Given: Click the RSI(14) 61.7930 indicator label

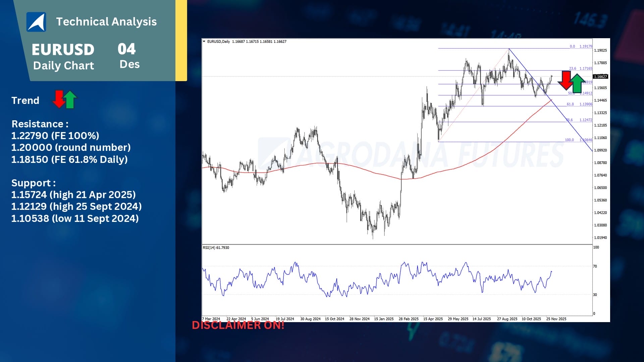Looking at the screenshot, I should (216, 248).
